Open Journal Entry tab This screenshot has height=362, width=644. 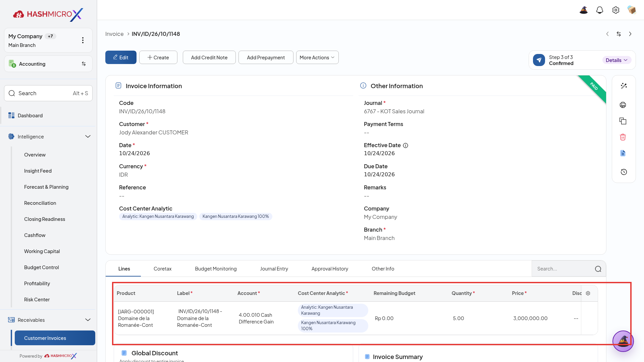(x=274, y=269)
